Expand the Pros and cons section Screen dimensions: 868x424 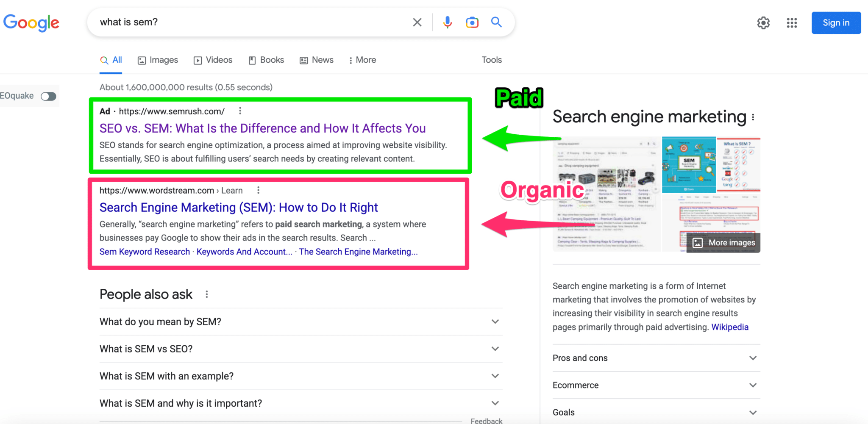753,358
